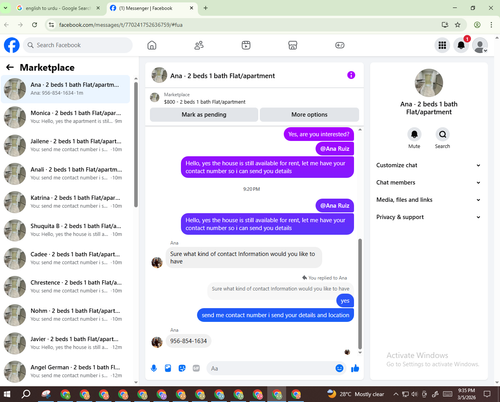Choose a sticker from the sticker icon
500x402 pixels.
coord(182,368)
